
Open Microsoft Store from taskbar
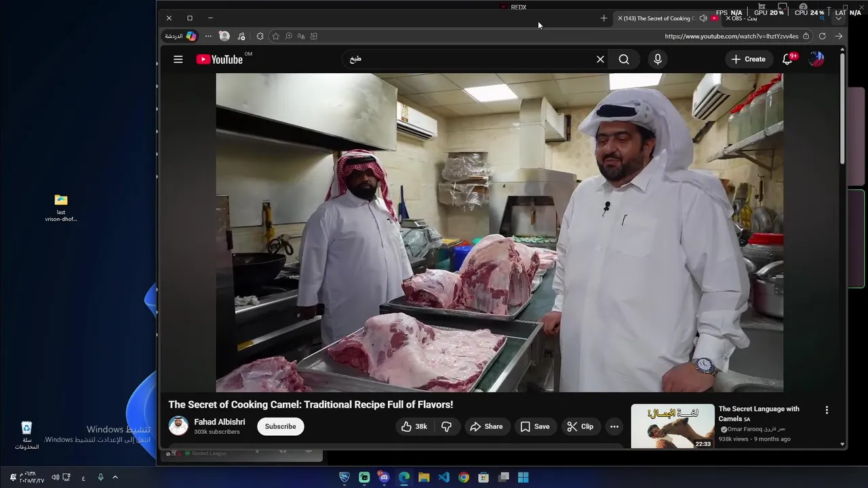(x=484, y=477)
